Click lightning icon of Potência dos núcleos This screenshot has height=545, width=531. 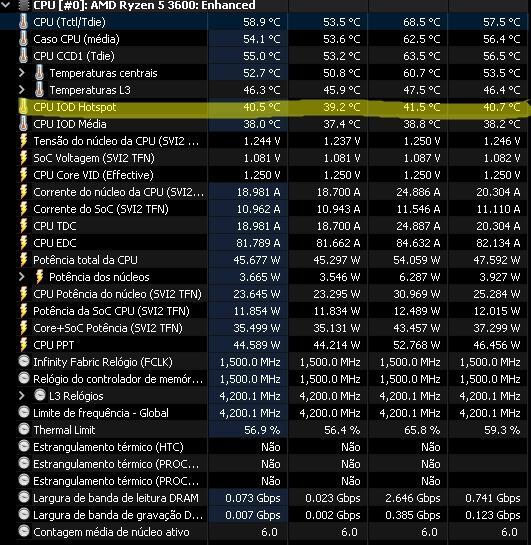[x=39, y=277]
